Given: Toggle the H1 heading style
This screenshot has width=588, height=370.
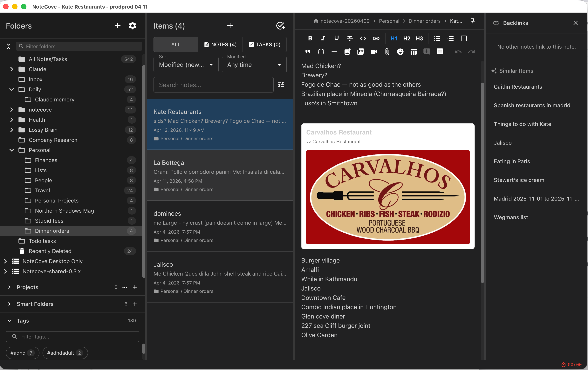Looking at the screenshot, I should pos(394,38).
